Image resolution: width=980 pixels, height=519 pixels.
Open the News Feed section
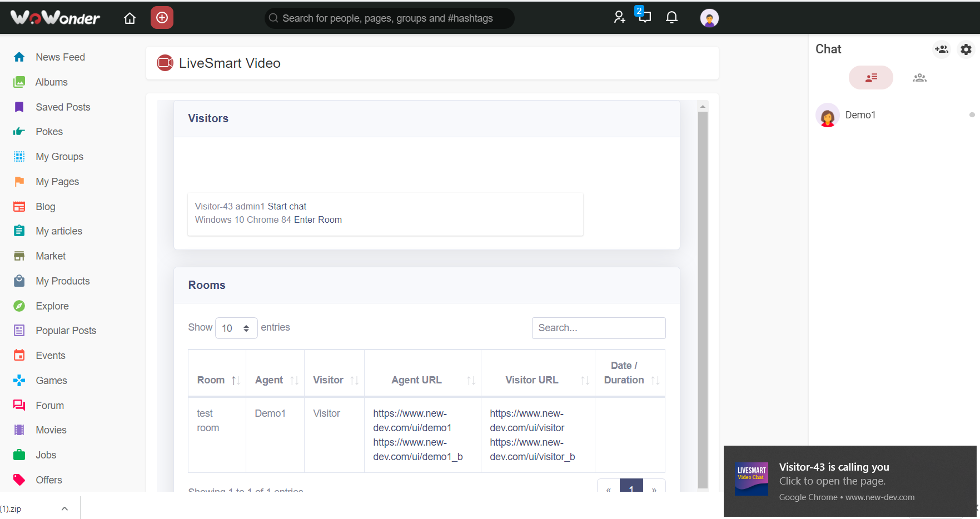(x=60, y=57)
